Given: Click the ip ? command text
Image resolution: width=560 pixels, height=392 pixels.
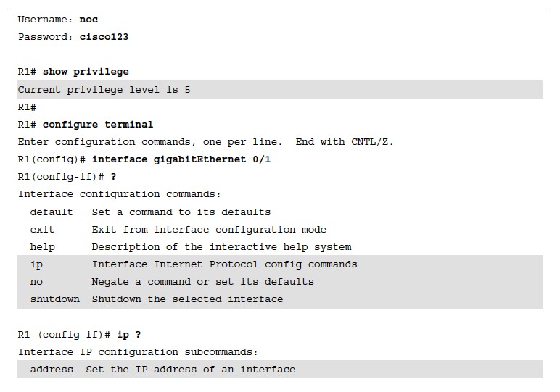Looking at the screenshot, I should 129,335.
